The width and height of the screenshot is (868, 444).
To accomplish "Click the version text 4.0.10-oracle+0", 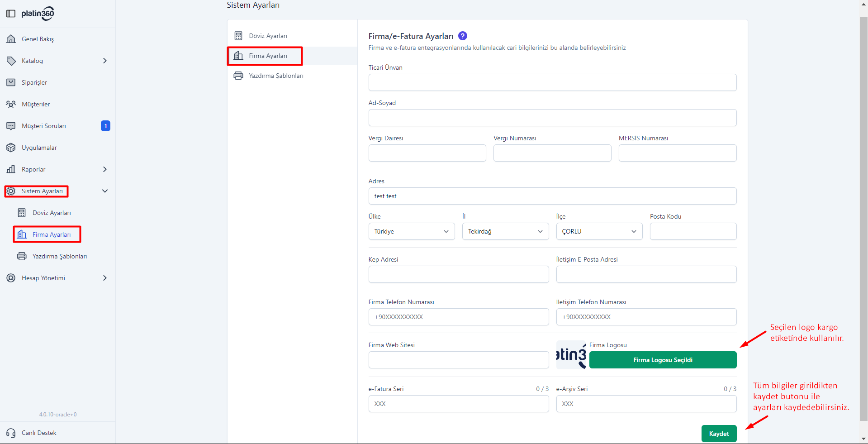I will [x=58, y=415].
